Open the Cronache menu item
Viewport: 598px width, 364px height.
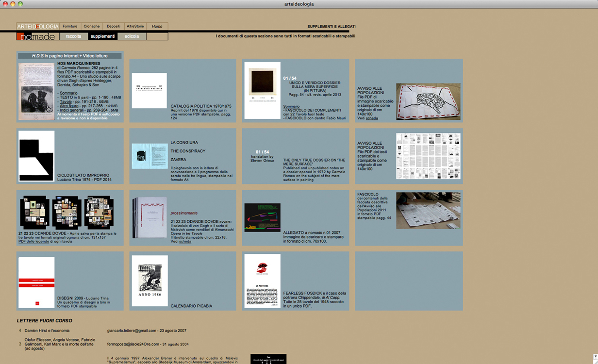[x=91, y=26]
